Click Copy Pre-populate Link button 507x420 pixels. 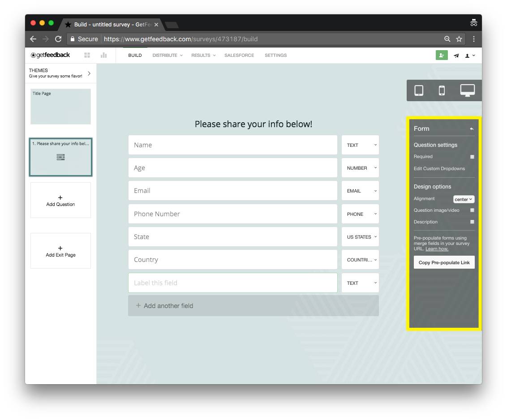pyautogui.click(x=444, y=262)
